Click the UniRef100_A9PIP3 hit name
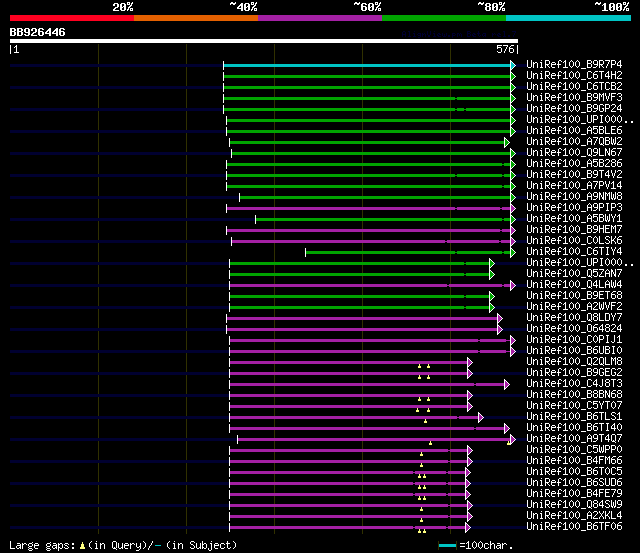 pyautogui.click(x=574, y=208)
